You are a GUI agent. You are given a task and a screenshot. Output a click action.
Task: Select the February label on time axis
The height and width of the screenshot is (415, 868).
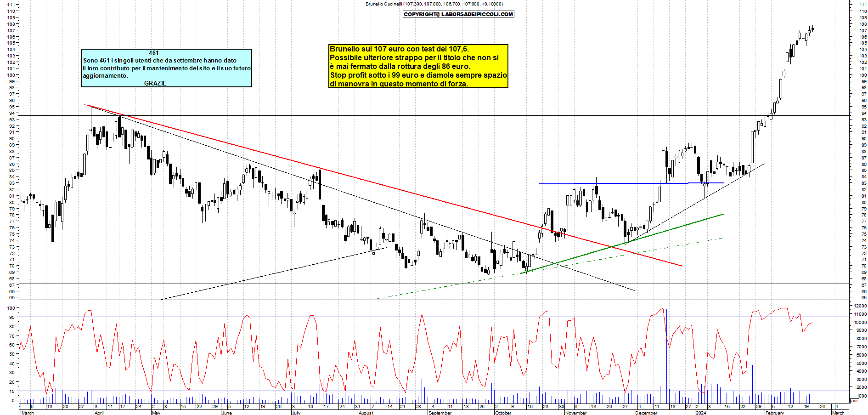[775, 413]
